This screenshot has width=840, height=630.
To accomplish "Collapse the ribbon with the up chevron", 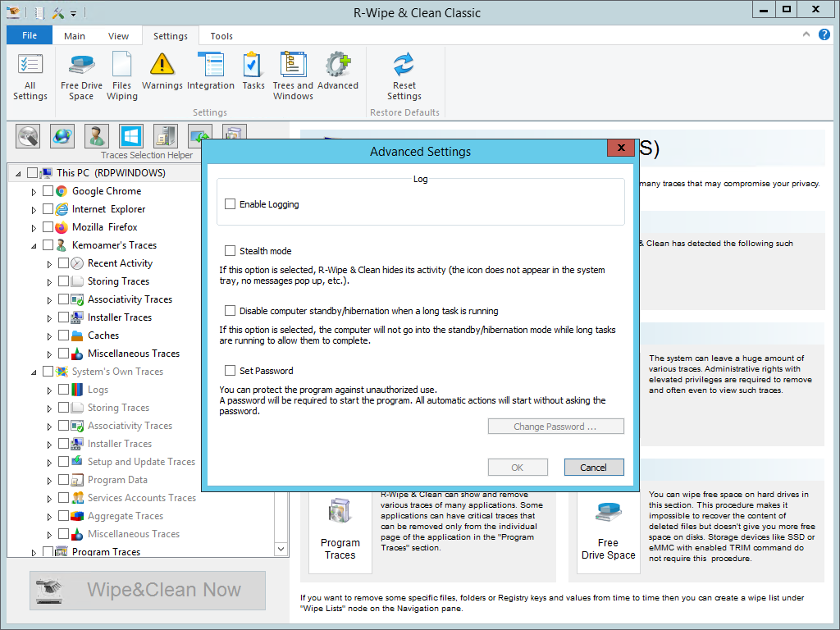I will click(x=806, y=34).
